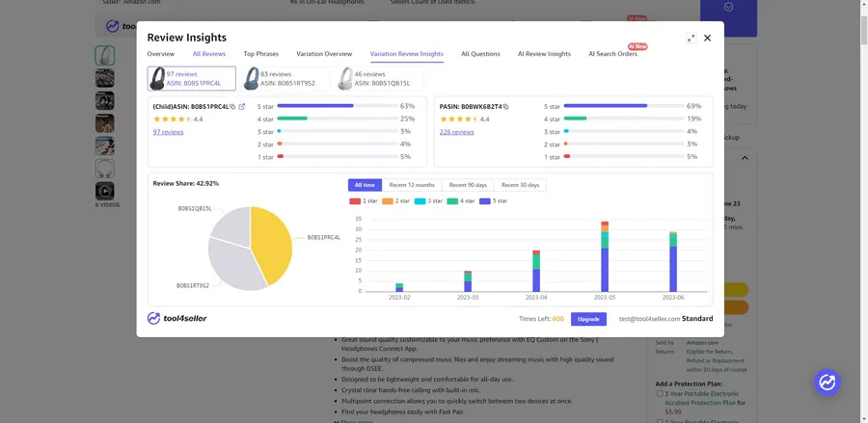This screenshot has height=423, width=868.
Task: Open the video thumbnail with play icon
Action: (104, 191)
